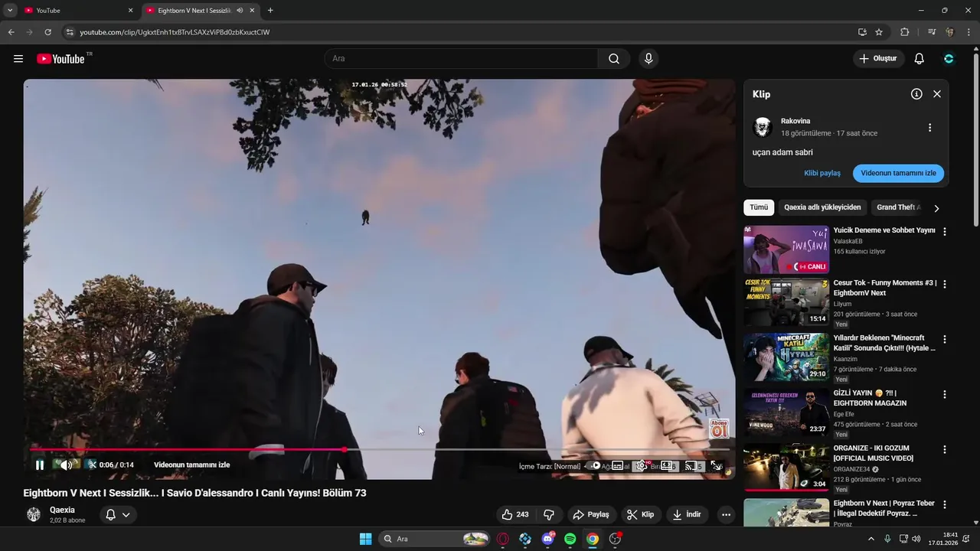Toggle subtitles in the video player

tap(618, 465)
